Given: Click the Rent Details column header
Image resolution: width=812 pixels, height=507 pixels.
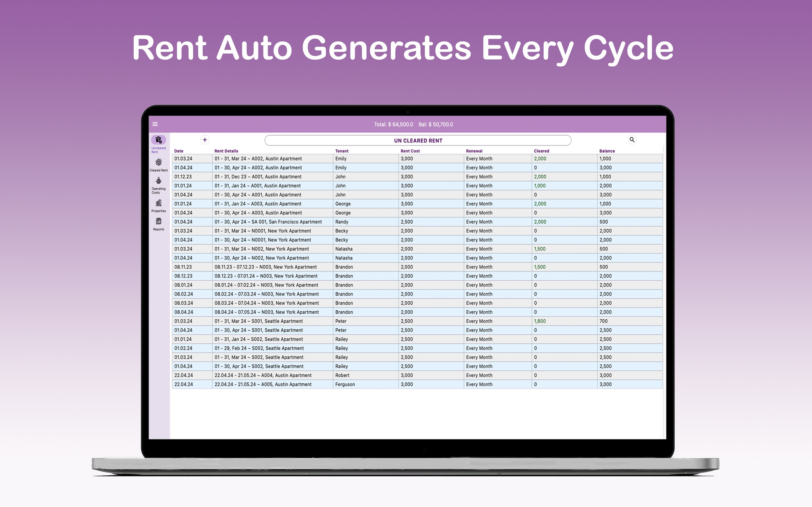Looking at the screenshot, I should click(226, 151).
